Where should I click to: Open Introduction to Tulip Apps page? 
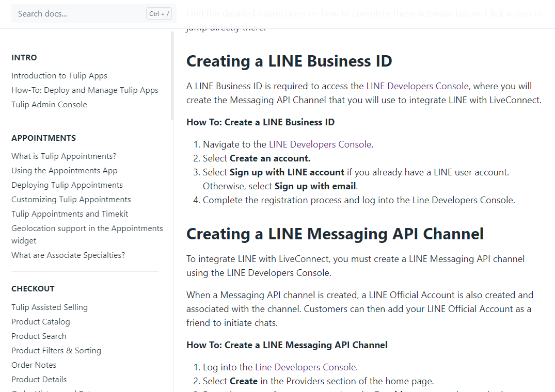click(59, 76)
